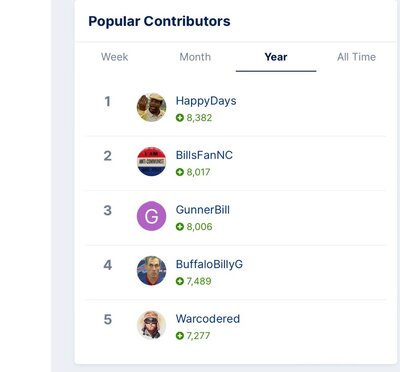Show All Time contributors tab

[356, 57]
